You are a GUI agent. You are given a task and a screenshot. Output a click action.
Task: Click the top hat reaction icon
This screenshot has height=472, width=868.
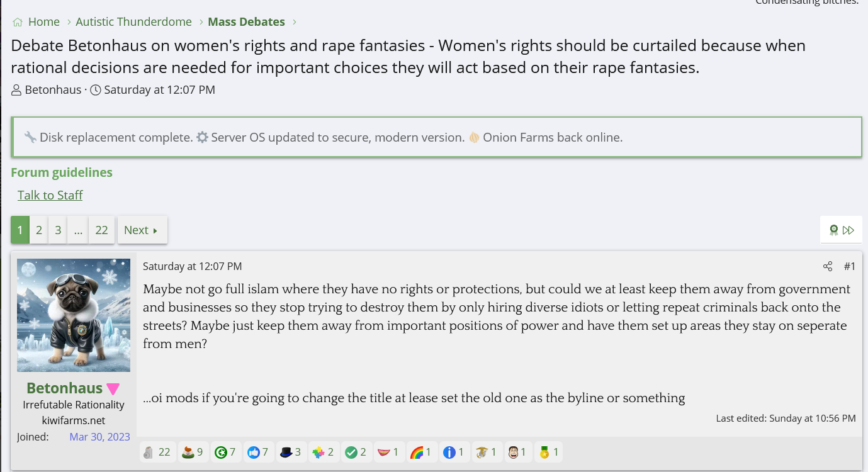pyautogui.click(x=286, y=452)
